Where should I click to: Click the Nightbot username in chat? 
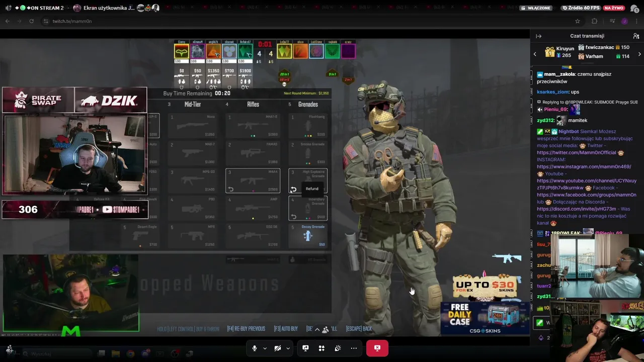tap(569, 131)
